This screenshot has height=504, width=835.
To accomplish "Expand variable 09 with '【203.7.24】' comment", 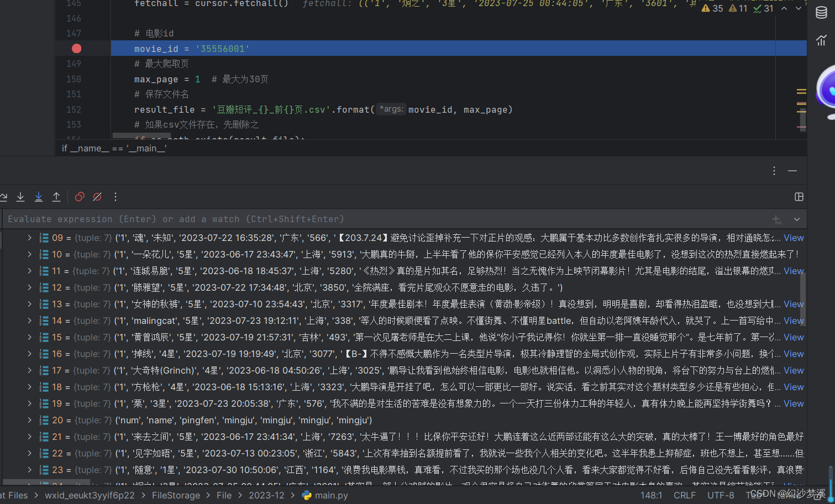I will (x=29, y=238).
